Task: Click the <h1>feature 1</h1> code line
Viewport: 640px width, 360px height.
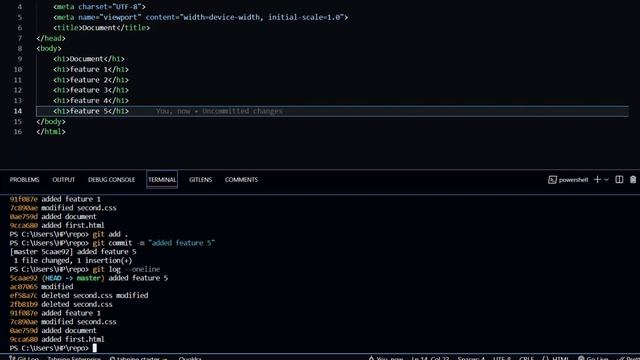Action: coord(91,69)
